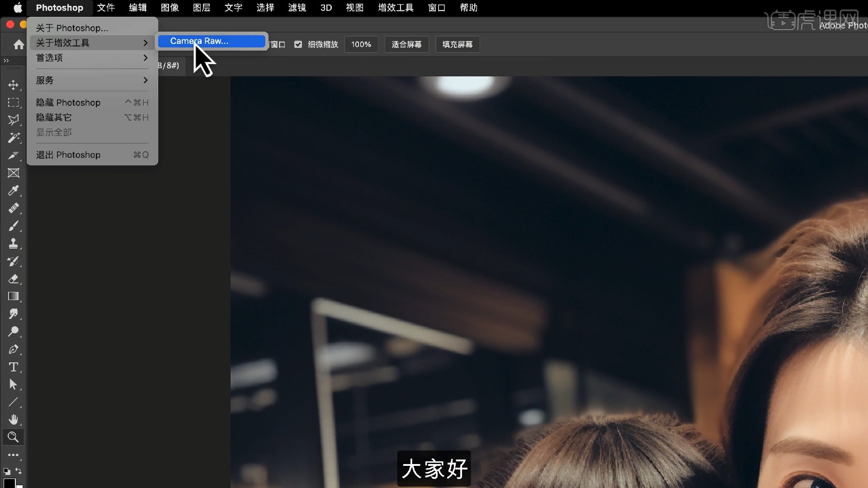The width and height of the screenshot is (868, 488).
Task: Open the foreground color swatch
Action: tap(10, 483)
